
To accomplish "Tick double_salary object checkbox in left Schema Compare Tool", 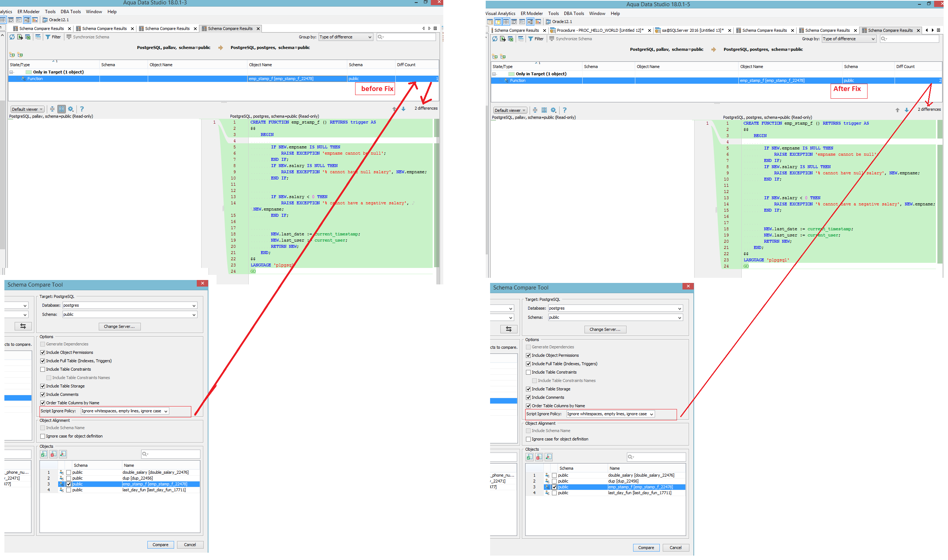I will (69, 472).
